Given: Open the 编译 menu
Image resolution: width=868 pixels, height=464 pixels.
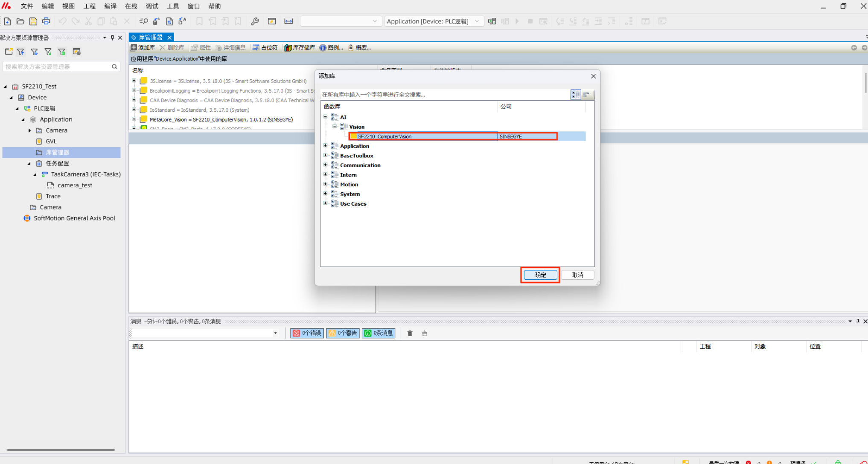Looking at the screenshot, I should (110, 6).
